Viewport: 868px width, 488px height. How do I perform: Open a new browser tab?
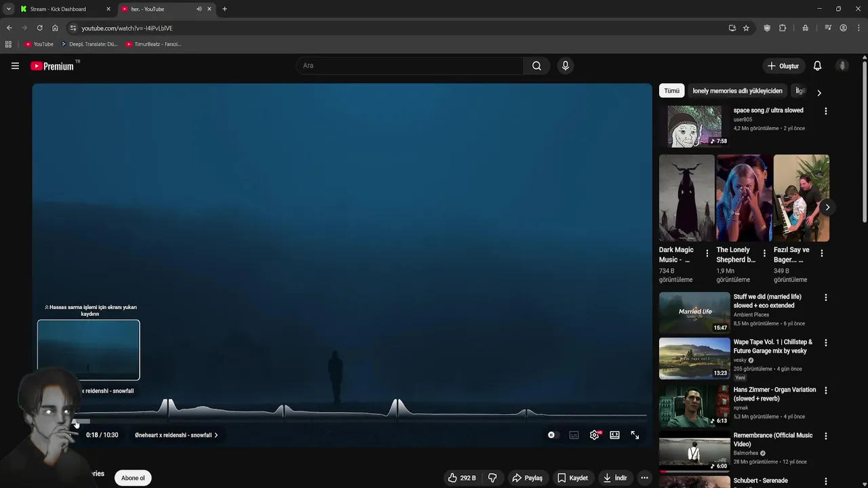224,9
